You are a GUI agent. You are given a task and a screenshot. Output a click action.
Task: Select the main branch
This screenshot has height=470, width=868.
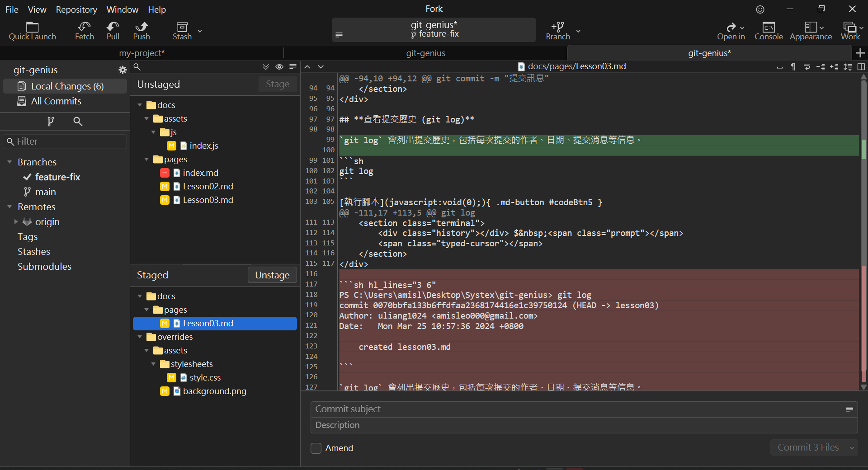pos(45,192)
